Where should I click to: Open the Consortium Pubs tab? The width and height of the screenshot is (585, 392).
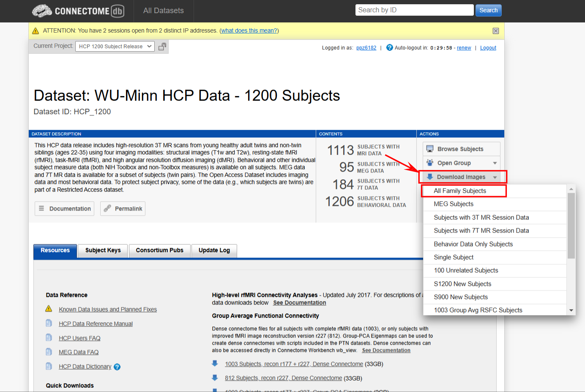coord(159,250)
